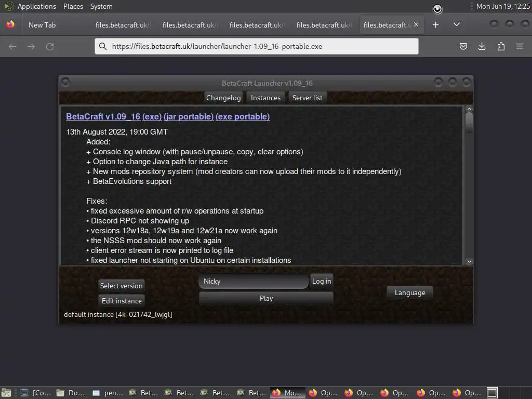
Task: Switch to the Changelog tab in launcher
Action: click(x=223, y=98)
